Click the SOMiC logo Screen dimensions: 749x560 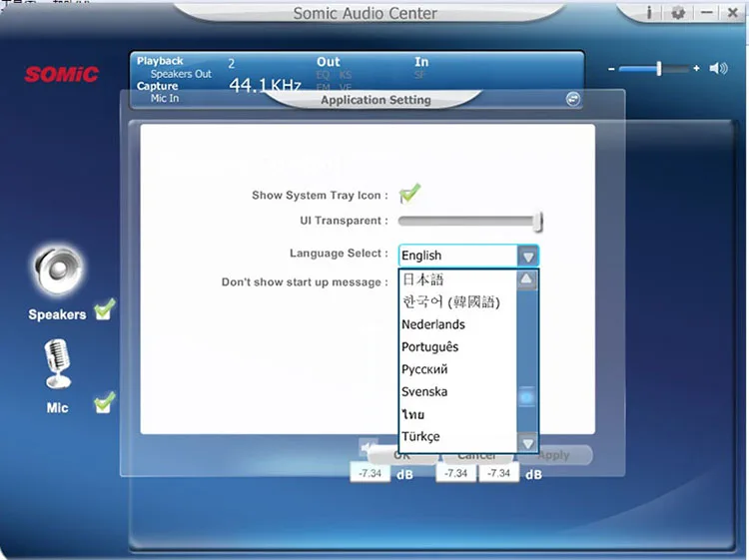click(x=62, y=74)
